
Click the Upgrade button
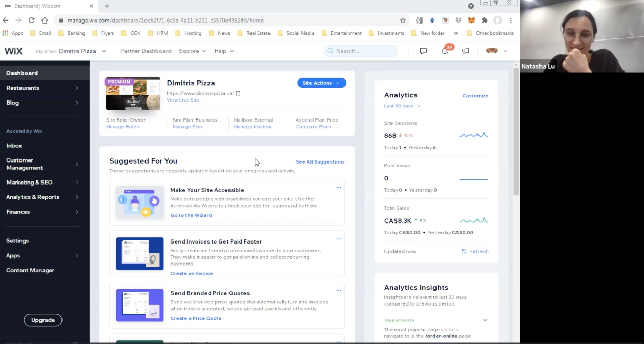[x=43, y=320]
